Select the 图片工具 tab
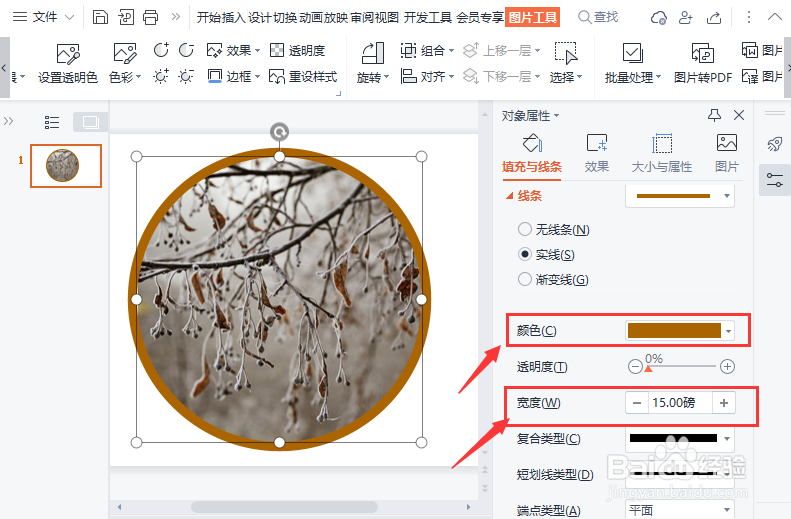Image resolution: width=791 pixels, height=519 pixels. coord(533,18)
